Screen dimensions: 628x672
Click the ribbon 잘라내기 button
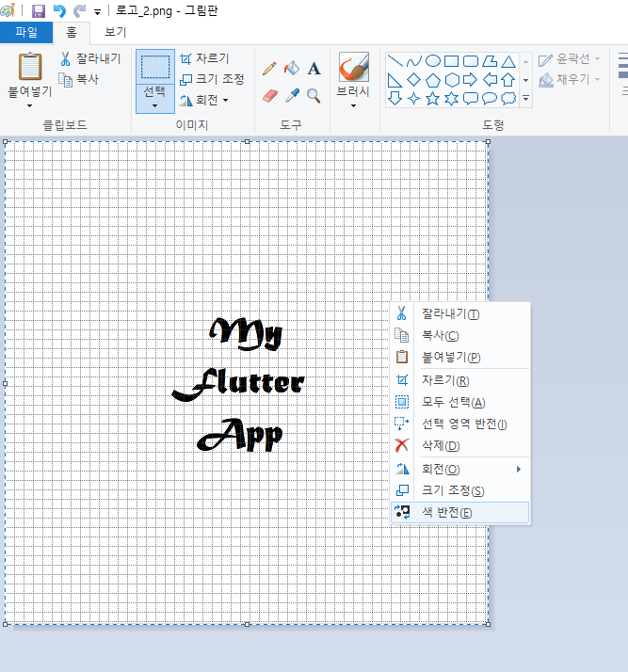[90, 58]
